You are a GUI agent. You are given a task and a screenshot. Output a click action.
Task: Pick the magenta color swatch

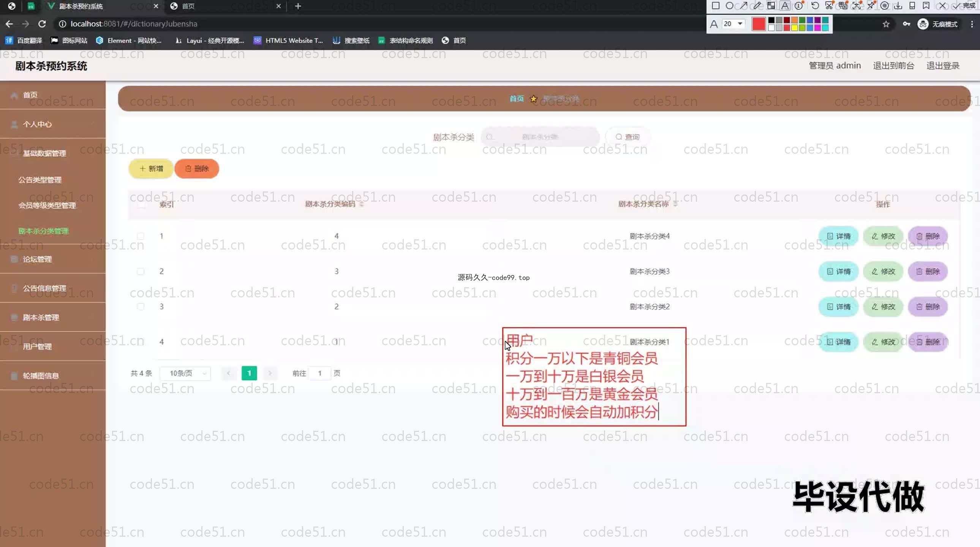click(817, 27)
